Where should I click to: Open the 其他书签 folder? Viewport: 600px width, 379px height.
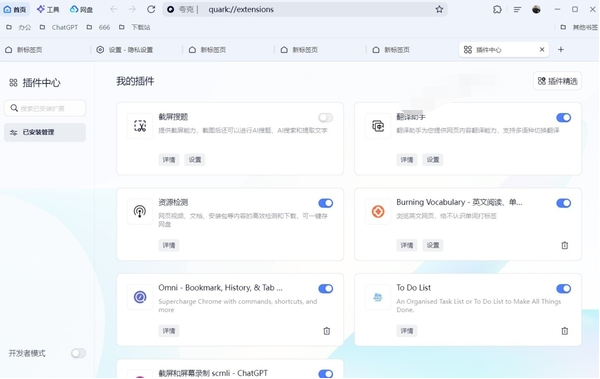579,27
